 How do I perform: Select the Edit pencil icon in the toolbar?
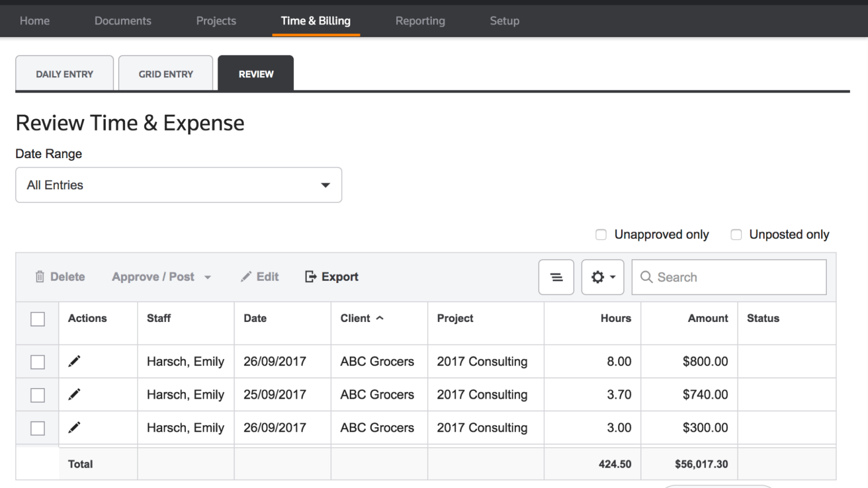point(246,276)
